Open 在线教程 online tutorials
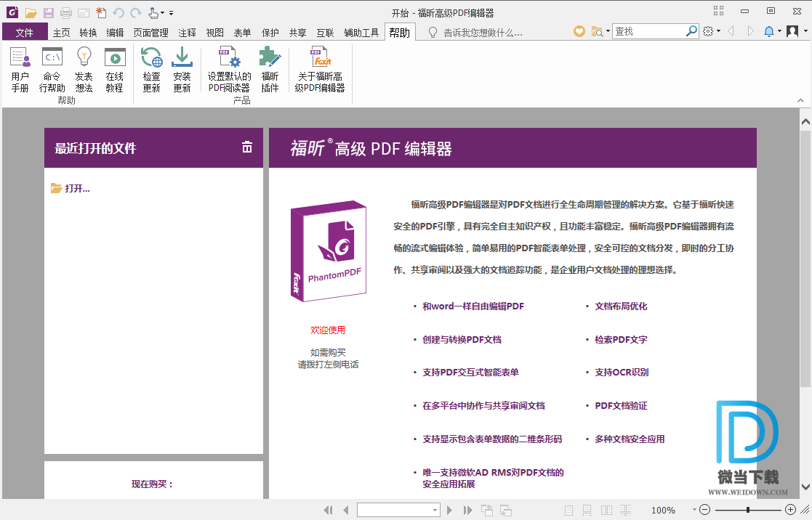 pyautogui.click(x=114, y=69)
